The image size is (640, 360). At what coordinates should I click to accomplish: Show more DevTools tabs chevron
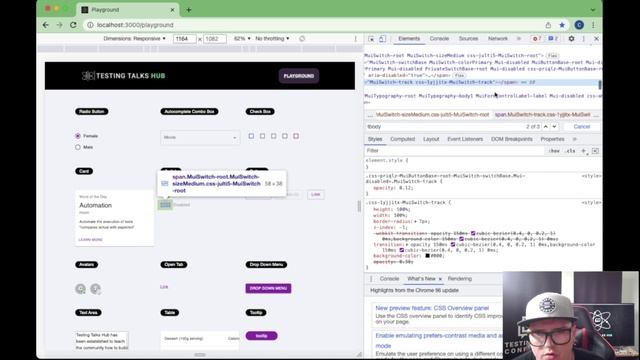pos(519,39)
